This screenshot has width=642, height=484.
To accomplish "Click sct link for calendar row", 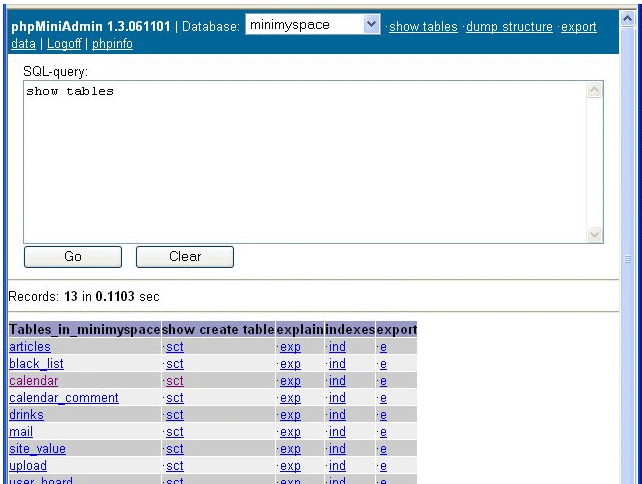I will [175, 381].
